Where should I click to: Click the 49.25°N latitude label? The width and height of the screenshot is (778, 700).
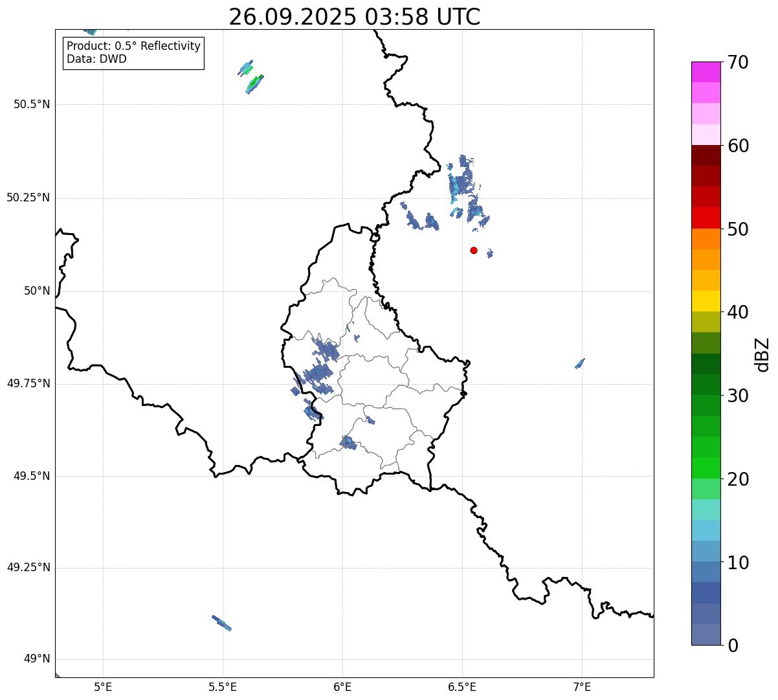tap(28, 567)
